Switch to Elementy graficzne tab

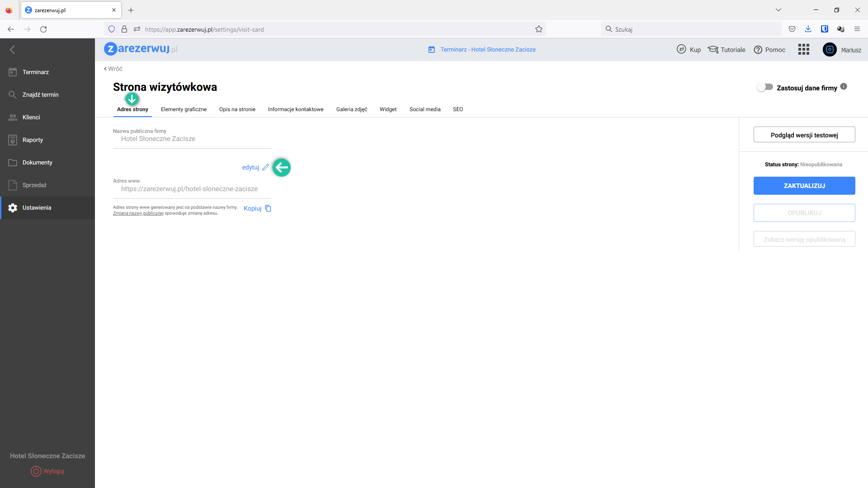[x=184, y=109]
